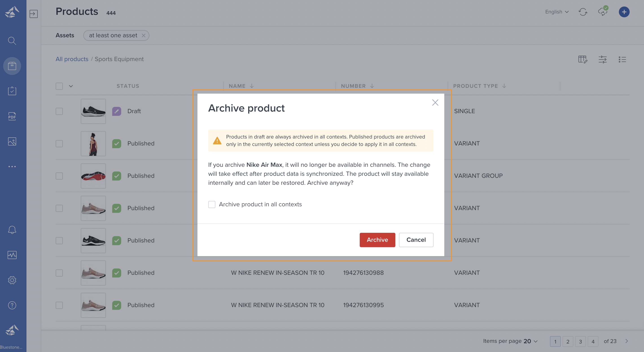
Task: Click the purple Draft status icon
Action: [x=116, y=111]
